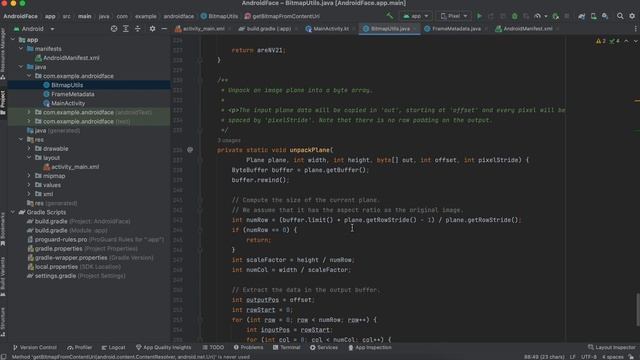Viewport: 640px width, 360px height.
Task: Click the 4 spaces indent setting
Action: pos(612,357)
